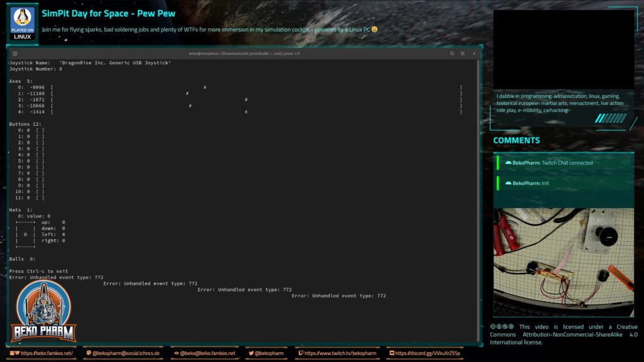Image resolution: width=644 pixels, height=362 pixels.
Task: Click the Creative Commons license text
Action: point(563,334)
